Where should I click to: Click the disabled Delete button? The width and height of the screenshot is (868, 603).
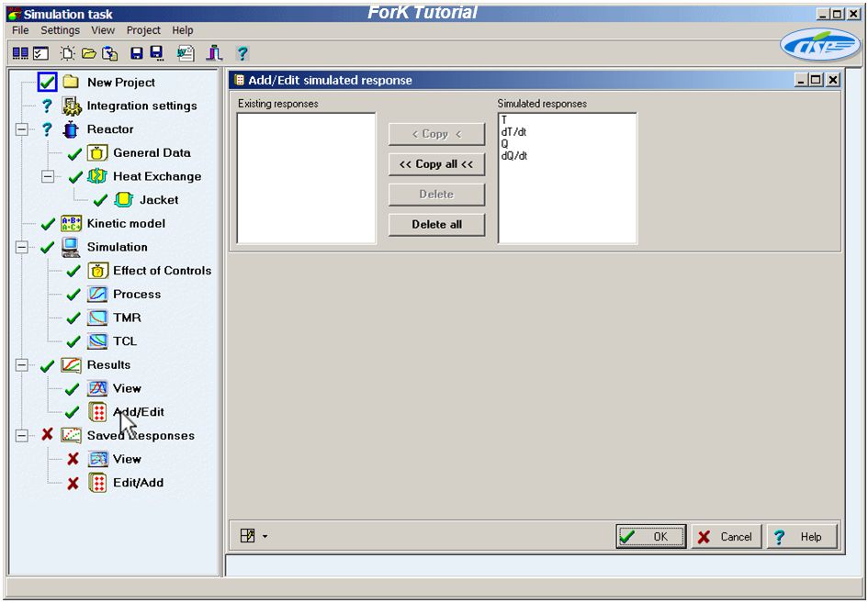tap(437, 195)
